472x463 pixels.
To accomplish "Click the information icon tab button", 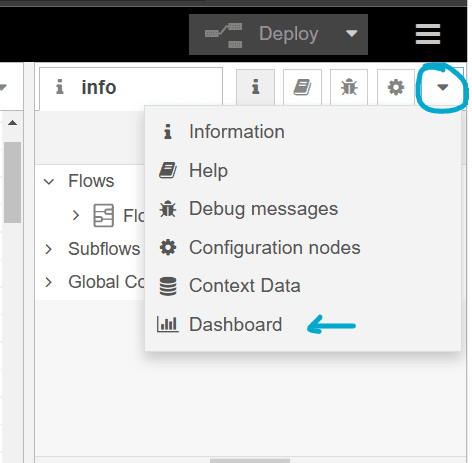I will [x=255, y=87].
